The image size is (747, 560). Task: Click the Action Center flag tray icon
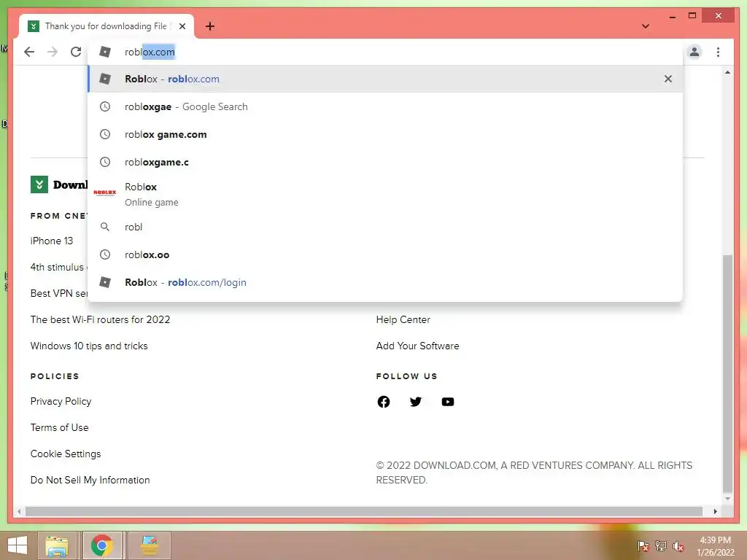pyautogui.click(x=643, y=546)
